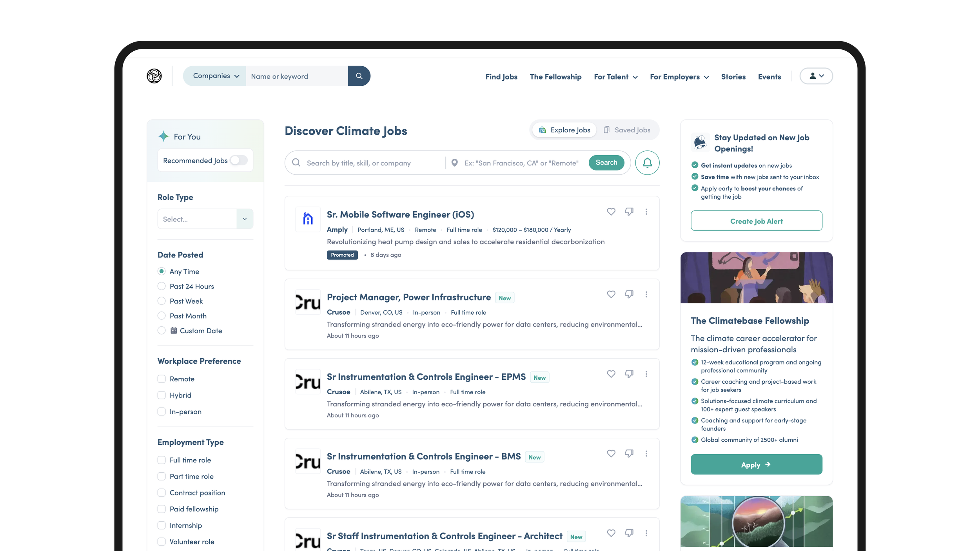This screenshot has height=551, width=980.
Task: Open the Events nav item
Action: (769, 77)
